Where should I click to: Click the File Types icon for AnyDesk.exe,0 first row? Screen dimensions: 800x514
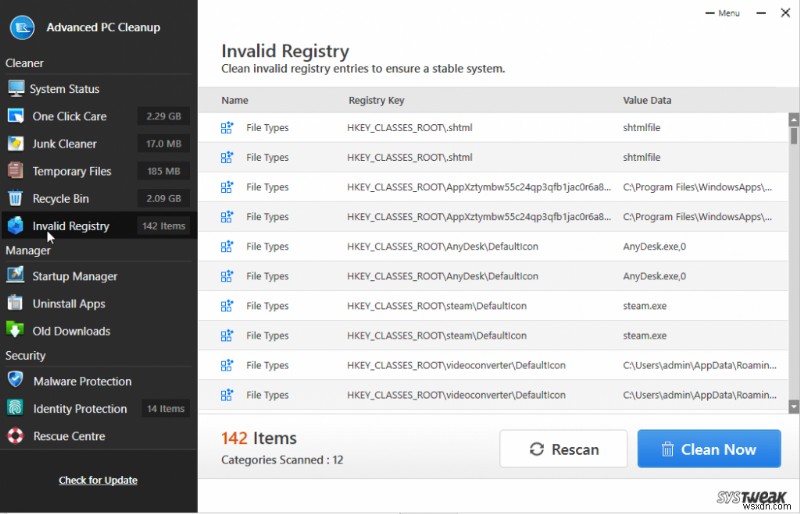point(227,246)
